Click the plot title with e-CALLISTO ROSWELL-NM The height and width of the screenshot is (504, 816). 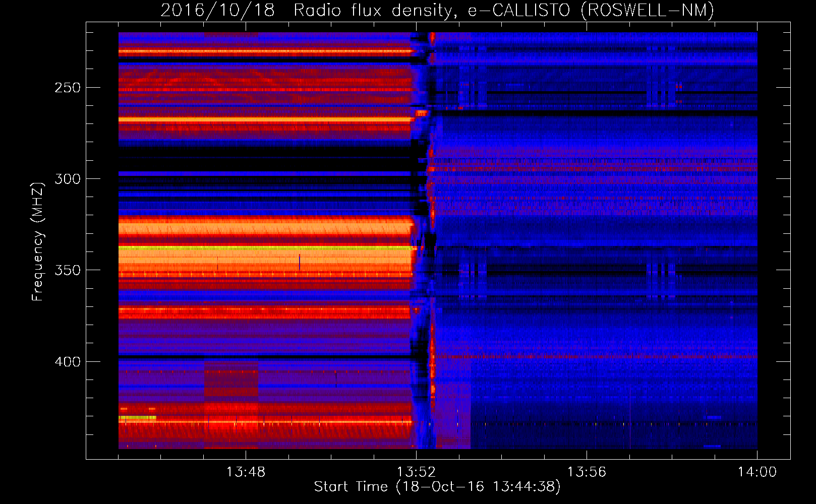pyautogui.click(x=437, y=10)
